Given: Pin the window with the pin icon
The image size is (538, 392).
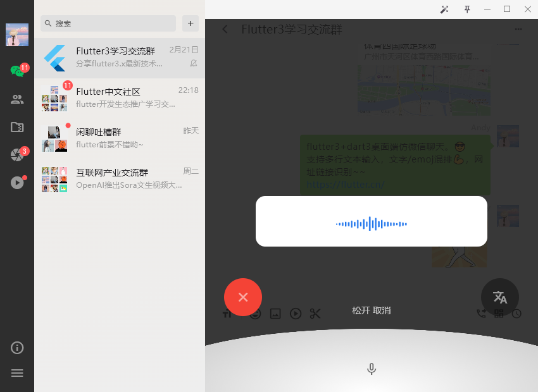Looking at the screenshot, I should (x=467, y=9).
